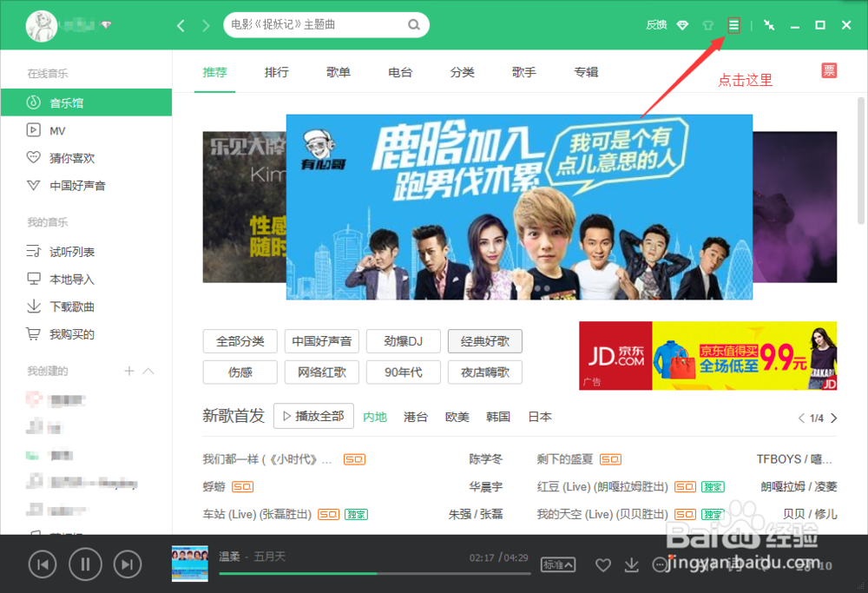Open the main menu hamburger icon
The image size is (868, 593).
733,25
